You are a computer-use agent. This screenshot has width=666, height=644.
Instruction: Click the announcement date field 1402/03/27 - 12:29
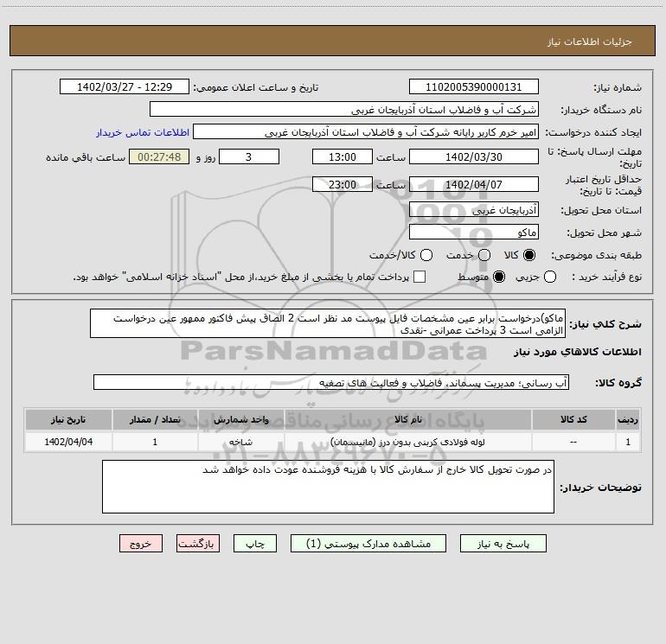[125, 86]
